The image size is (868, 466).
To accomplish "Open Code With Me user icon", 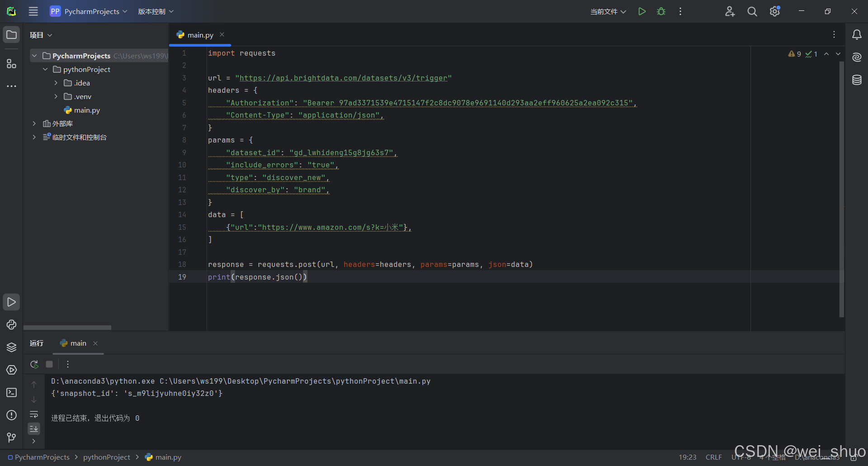I will 730,11.
